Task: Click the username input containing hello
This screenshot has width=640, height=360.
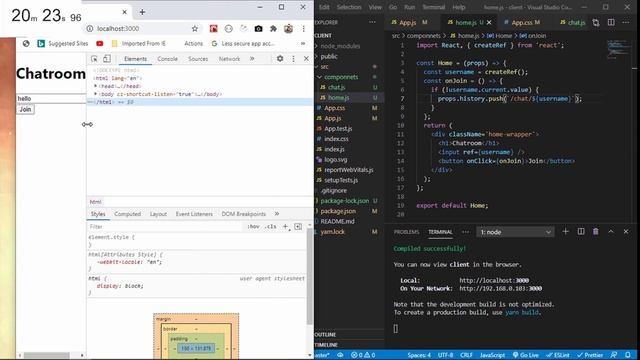Action: [x=51, y=98]
